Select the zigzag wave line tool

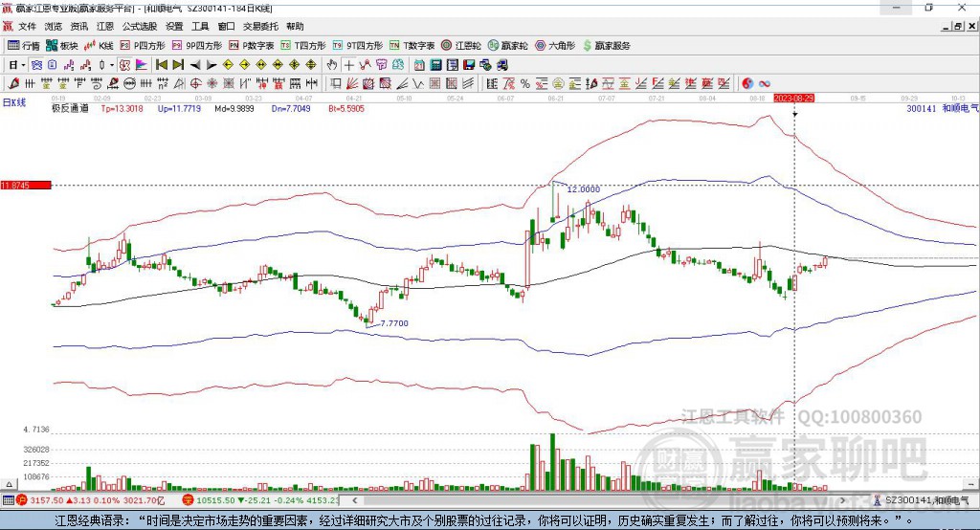(x=419, y=83)
